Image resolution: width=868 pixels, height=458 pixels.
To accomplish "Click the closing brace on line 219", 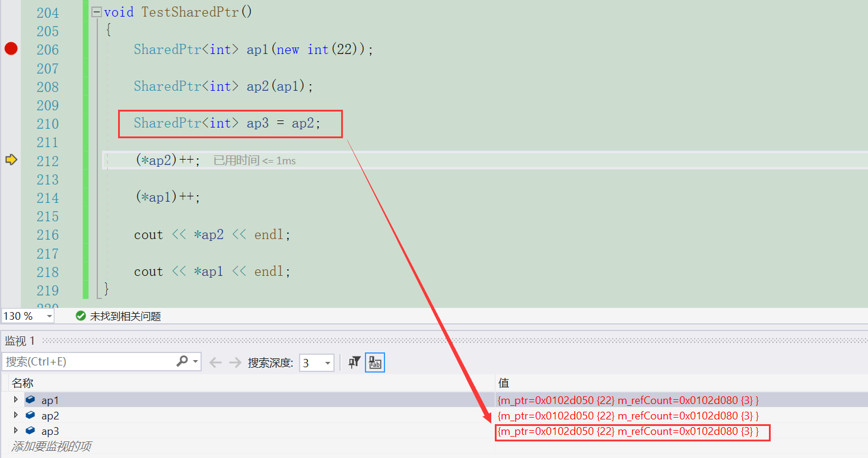I will click(107, 289).
